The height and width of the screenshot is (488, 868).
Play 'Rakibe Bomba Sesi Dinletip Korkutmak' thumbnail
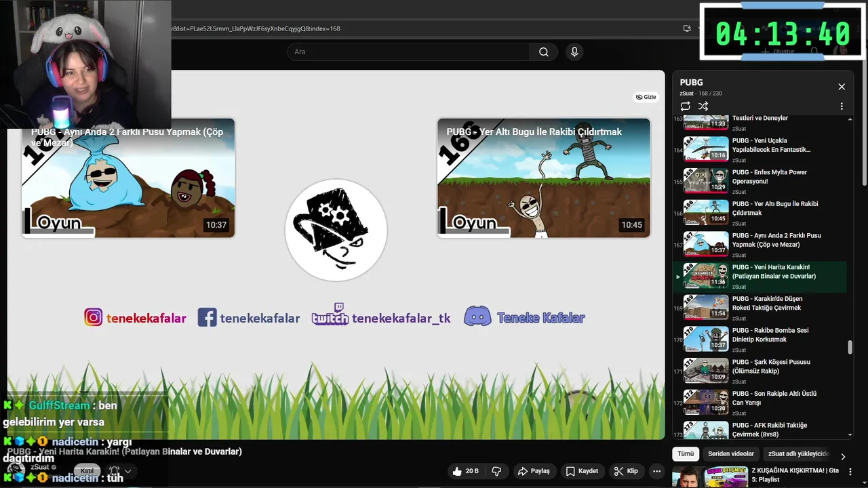[706, 339]
